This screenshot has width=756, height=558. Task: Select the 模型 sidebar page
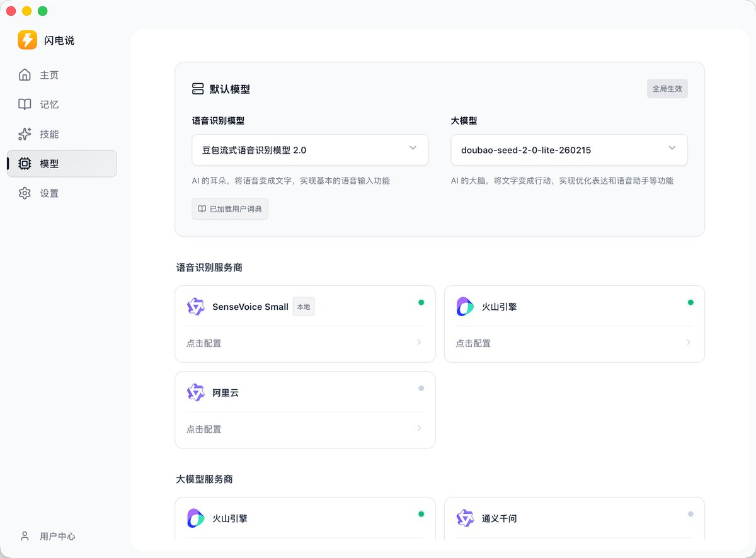62,164
